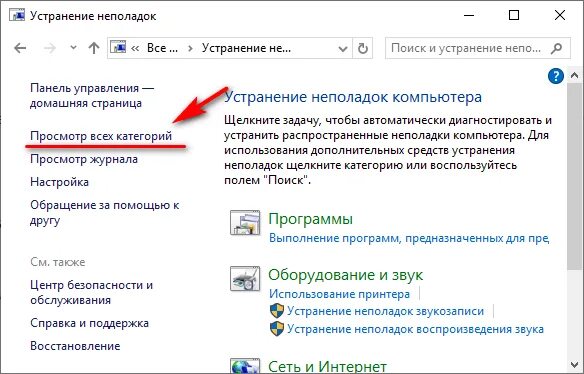The width and height of the screenshot is (584, 374).
Task: Click the Все … breadcrumb segment
Action: point(162,48)
